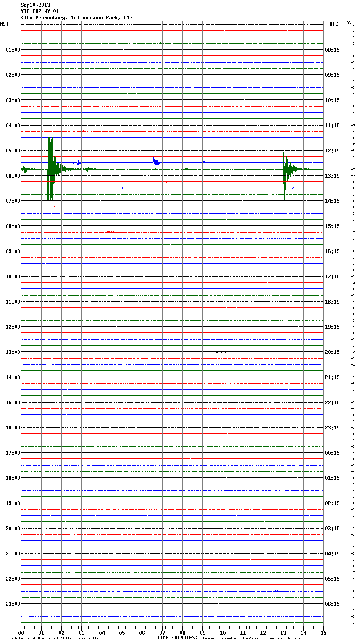357x644 pixels.
Task: Click the 08:00 MST time label
Action: 13,226
